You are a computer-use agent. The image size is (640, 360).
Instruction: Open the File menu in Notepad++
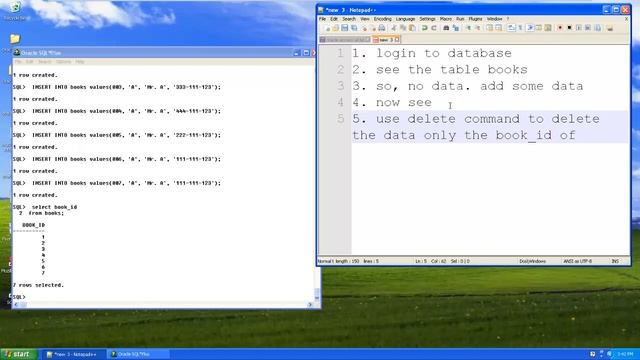[322, 19]
